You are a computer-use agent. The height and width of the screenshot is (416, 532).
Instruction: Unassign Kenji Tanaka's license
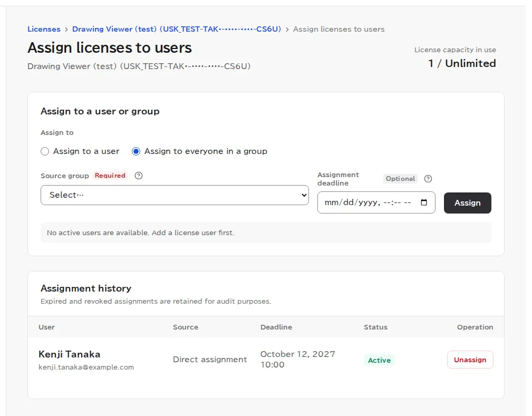click(x=470, y=360)
